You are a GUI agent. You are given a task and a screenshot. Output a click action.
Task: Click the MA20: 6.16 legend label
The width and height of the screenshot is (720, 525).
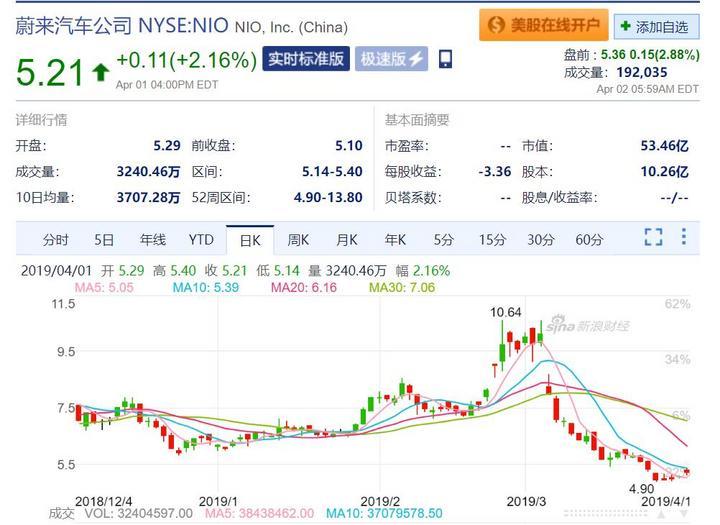coord(304,288)
